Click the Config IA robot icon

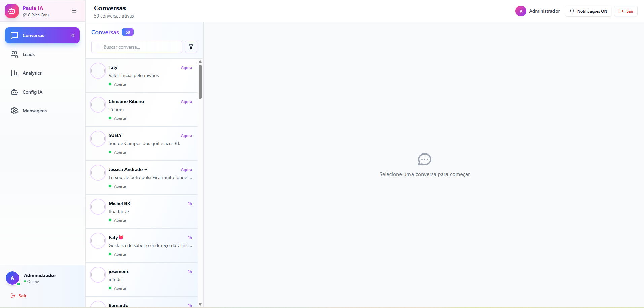tap(14, 92)
